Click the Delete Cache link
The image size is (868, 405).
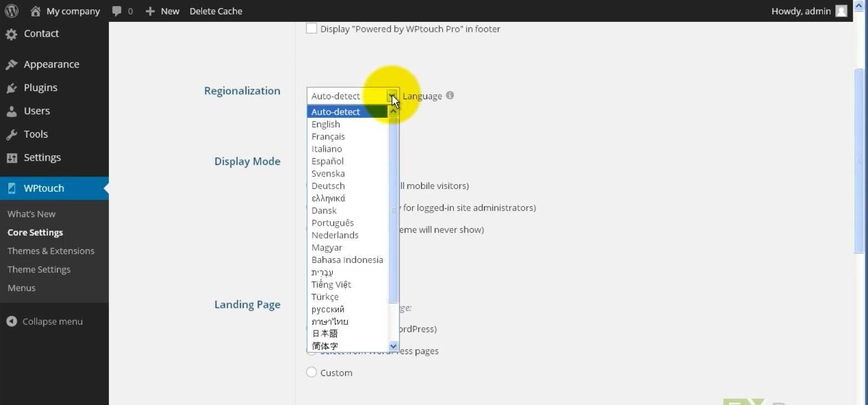216,11
